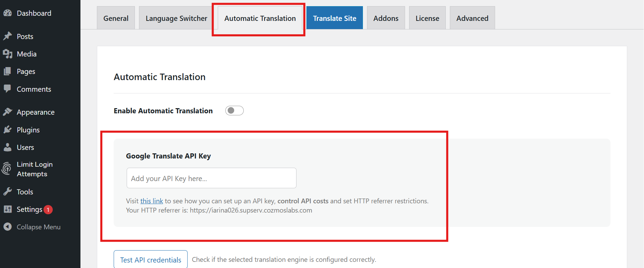
Task: Open Media via its sidebar icon
Action: (8, 54)
